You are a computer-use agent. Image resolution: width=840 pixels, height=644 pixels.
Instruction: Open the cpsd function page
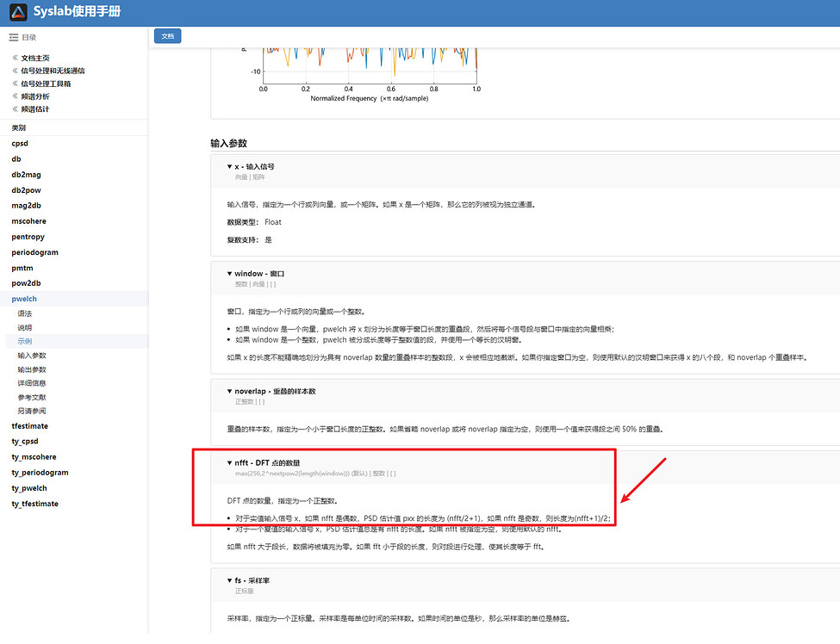20,144
